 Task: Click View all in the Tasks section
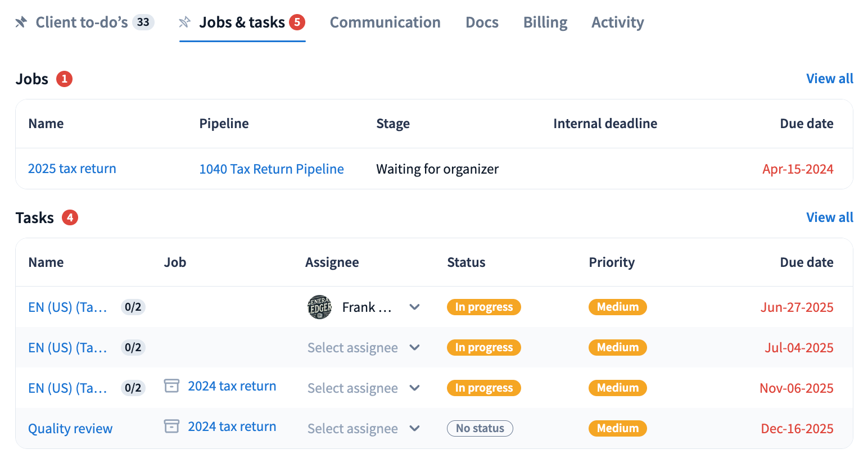pyautogui.click(x=829, y=217)
